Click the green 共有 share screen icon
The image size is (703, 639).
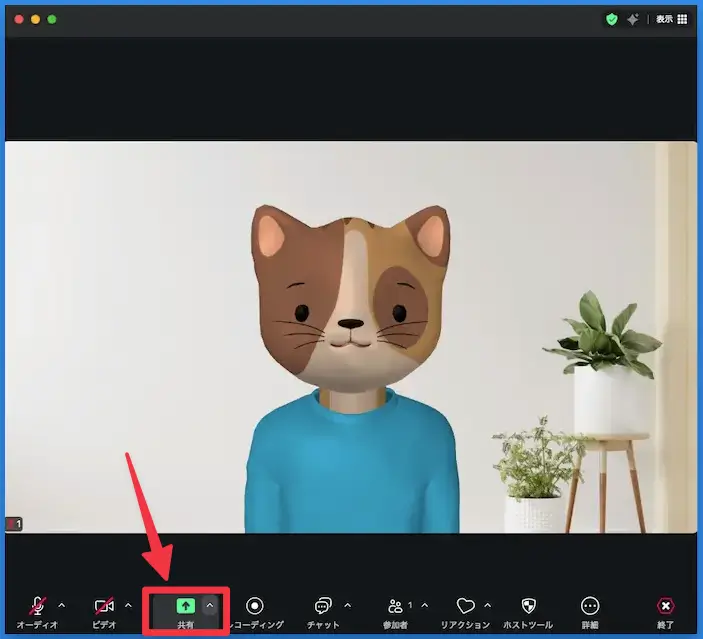(185, 606)
